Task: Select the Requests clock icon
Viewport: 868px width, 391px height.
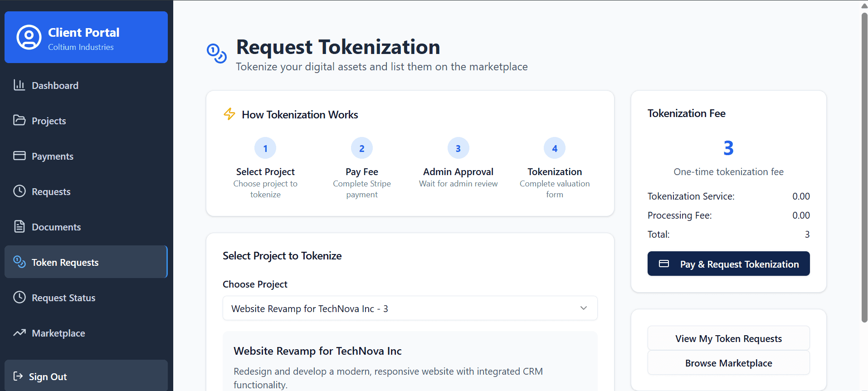Action: coord(19,191)
